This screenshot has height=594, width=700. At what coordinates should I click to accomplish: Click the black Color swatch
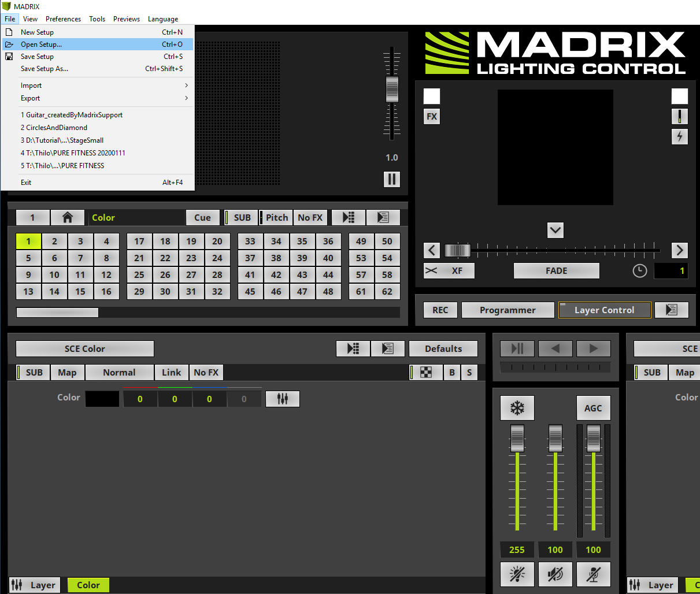click(102, 399)
